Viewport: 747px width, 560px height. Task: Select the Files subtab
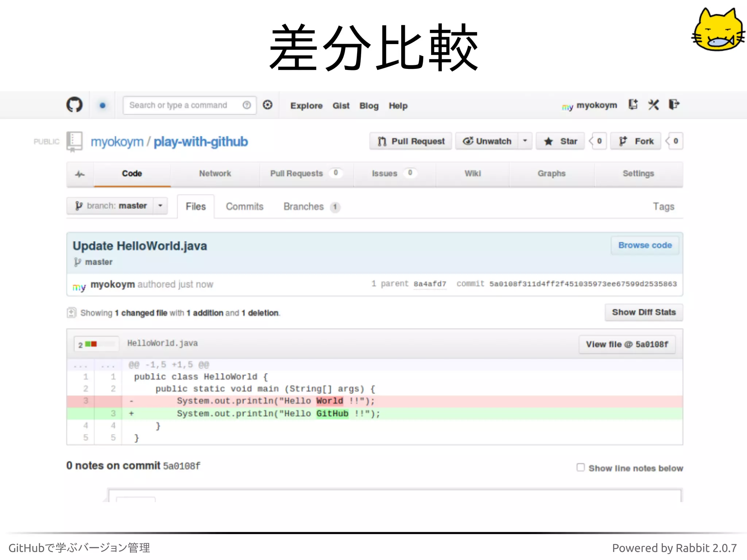pos(196,207)
